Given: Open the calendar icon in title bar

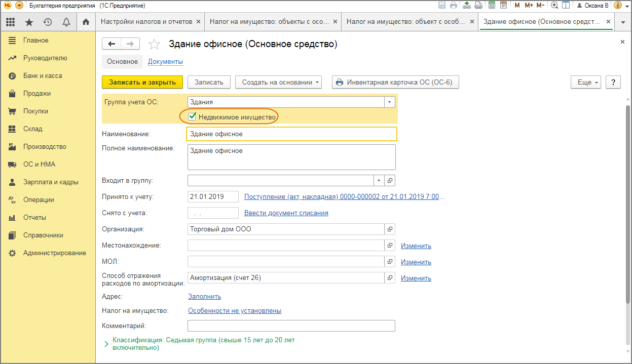Looking at the screenshot, I should [x=503, y=6].
